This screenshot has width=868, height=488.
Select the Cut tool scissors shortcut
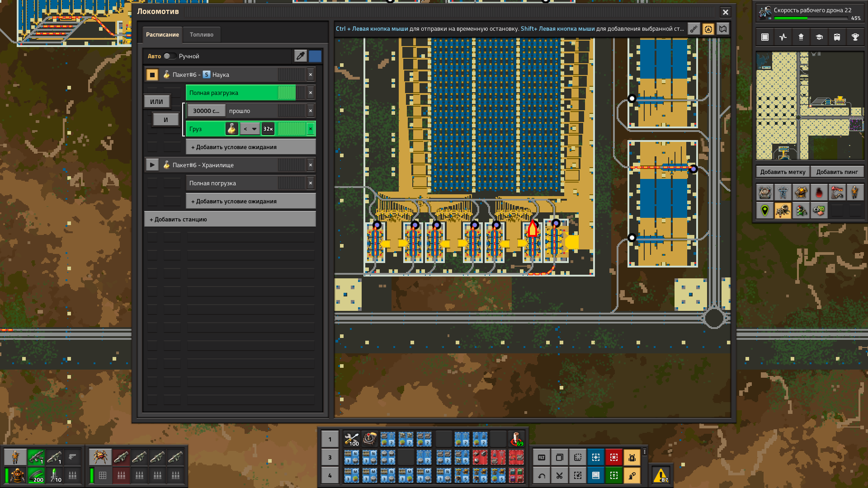point(560,475)
